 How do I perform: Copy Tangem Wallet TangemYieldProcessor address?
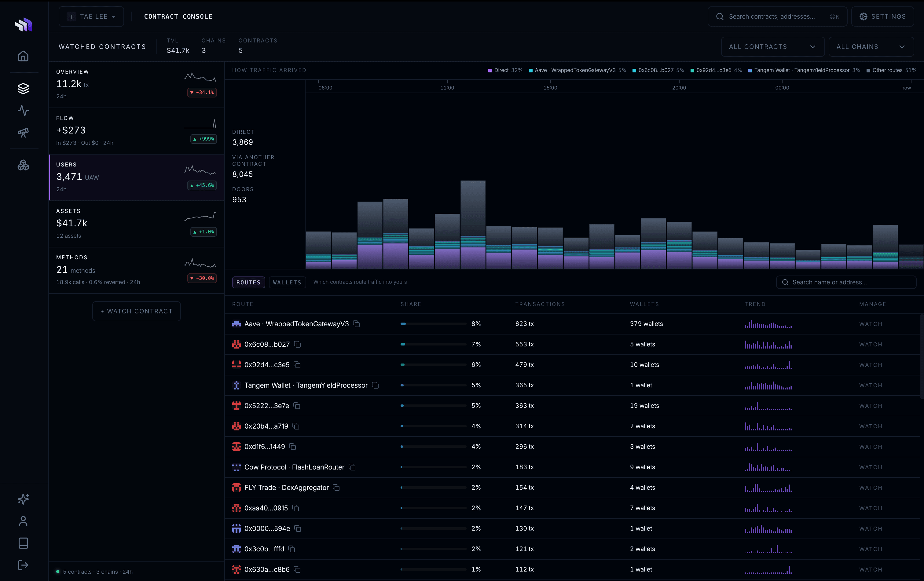coord(375,386)
